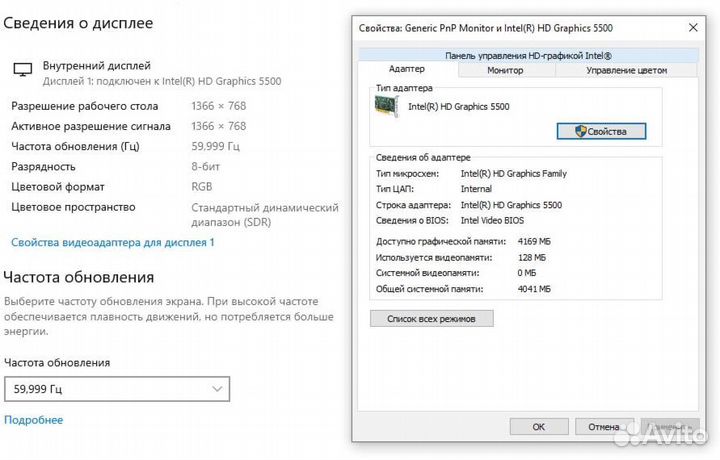Click the monitor icon beside Внутренний дисплей
Screen dimensions: 720x460
[22, 70]
